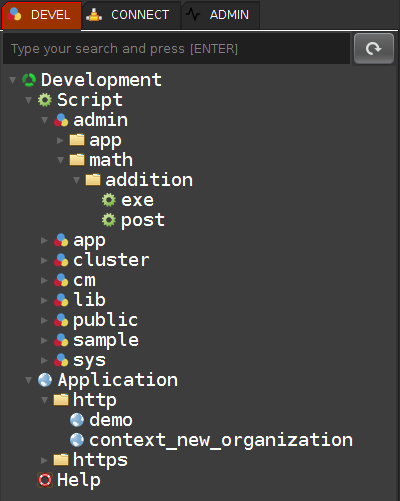This screenshot has width=400, height=501.
Task: Open the ADMIN tab
Action: coord(220,15)
